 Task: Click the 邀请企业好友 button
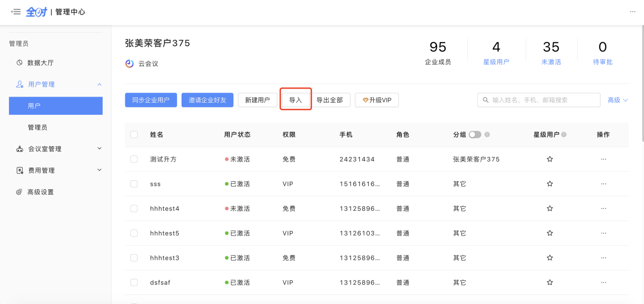pos(207,100)
